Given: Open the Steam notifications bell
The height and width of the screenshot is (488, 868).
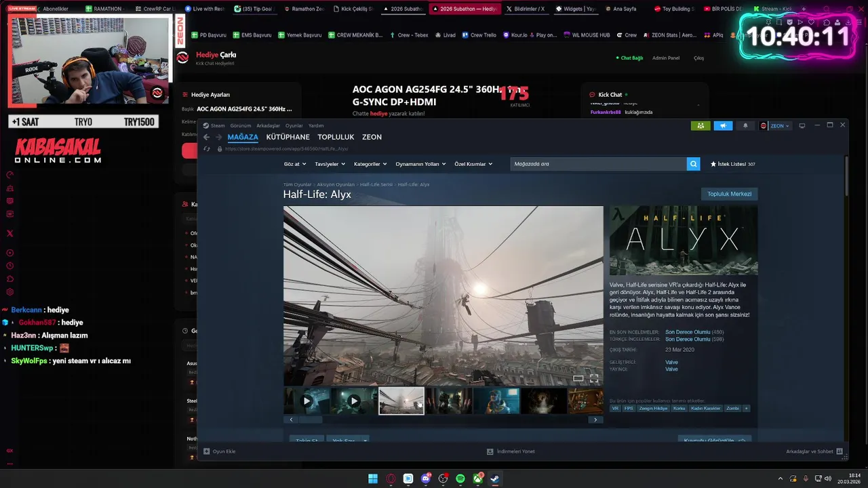Looking at the screenshot, I should (x=745, y=125).
